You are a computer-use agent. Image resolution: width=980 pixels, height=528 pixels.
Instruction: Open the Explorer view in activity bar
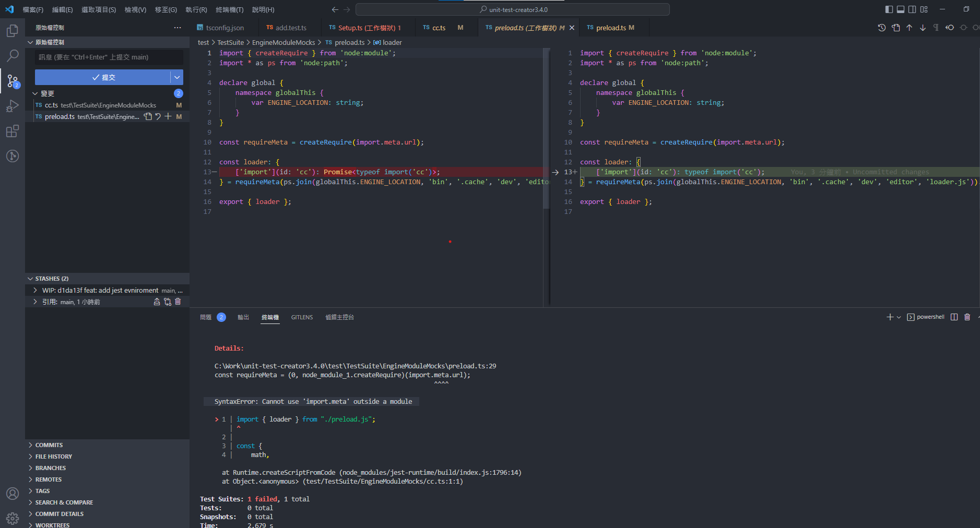coord(13,31)
